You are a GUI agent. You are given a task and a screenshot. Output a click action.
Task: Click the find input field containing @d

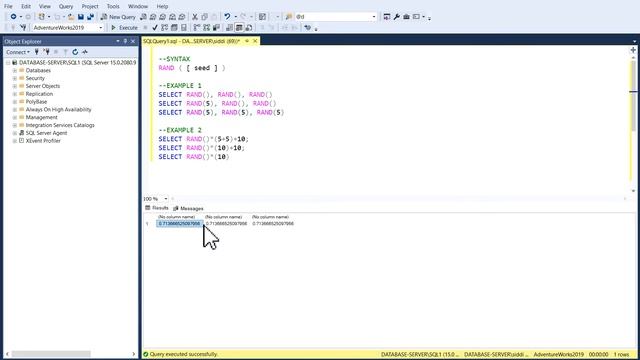[332, 17]
